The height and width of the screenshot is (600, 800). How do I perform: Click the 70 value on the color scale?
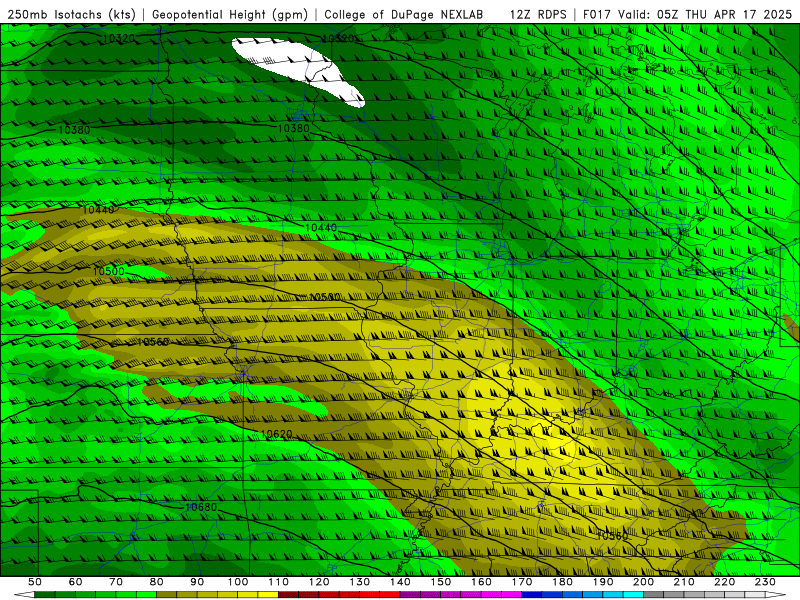[x=116, y=582]
